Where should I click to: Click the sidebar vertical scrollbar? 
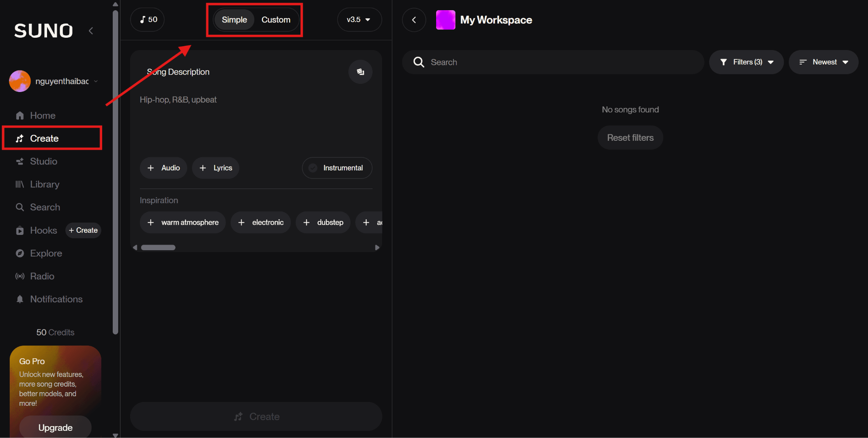[x=115, y=172]
